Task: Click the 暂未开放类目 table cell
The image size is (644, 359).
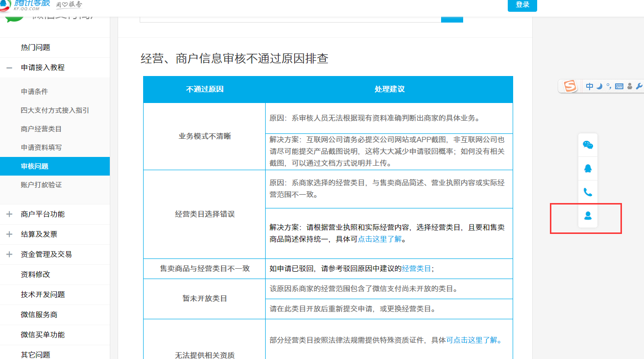Action: pos(204,299)
